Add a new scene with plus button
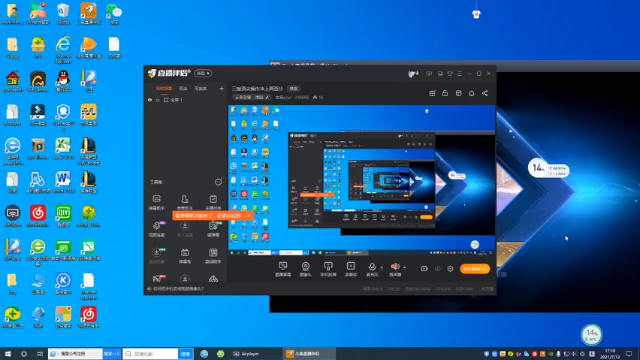 pos(221,89)
